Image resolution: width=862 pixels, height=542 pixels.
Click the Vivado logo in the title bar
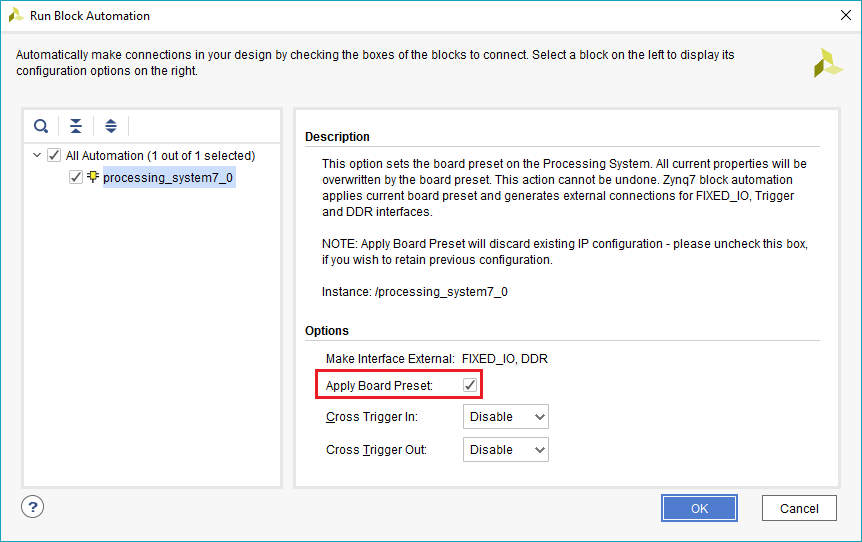(16, 16)
